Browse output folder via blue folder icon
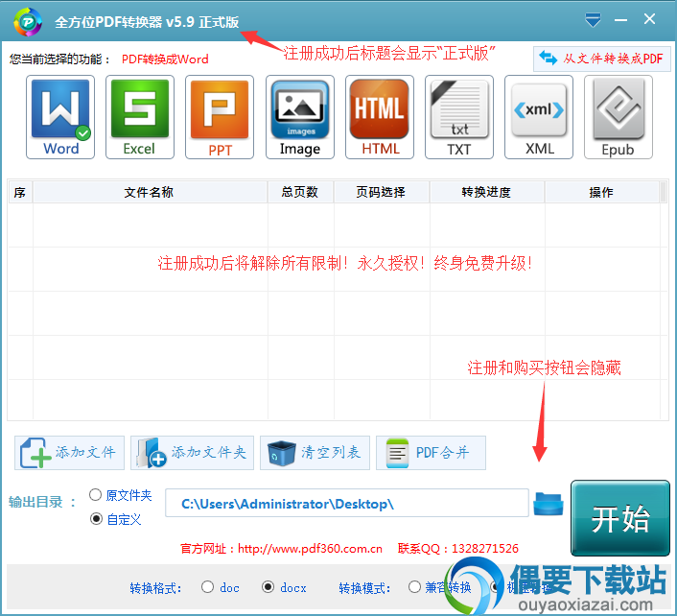677x616 pixels. (549, 504)
